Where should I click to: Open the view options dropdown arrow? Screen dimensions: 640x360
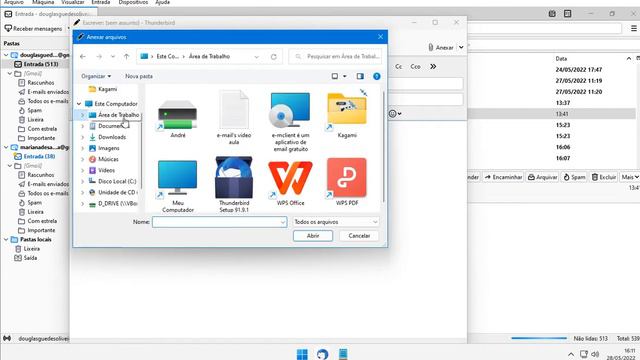[x=345, y=76]
